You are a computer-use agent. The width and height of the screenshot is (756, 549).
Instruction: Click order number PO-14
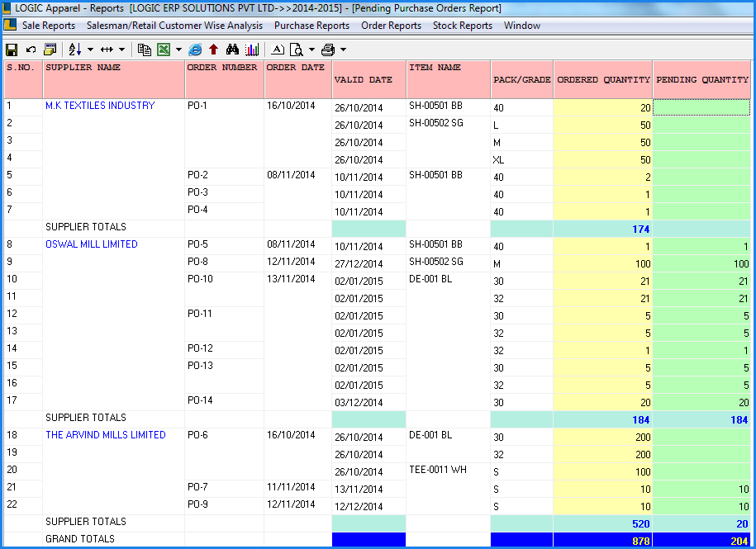pyautogui.click(x=200, y=400)
